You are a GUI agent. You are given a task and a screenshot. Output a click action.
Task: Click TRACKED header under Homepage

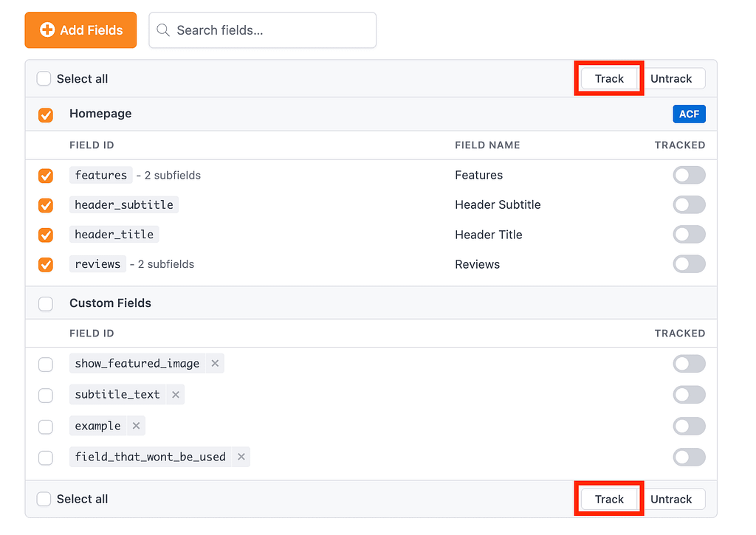pyautogui.click(x=680, y=145)
